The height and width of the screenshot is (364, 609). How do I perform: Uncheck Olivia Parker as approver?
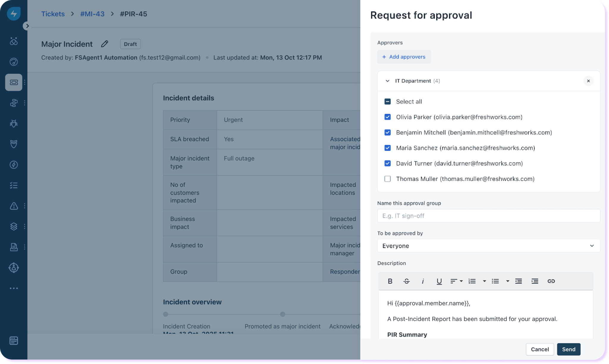tap(387, 117)
